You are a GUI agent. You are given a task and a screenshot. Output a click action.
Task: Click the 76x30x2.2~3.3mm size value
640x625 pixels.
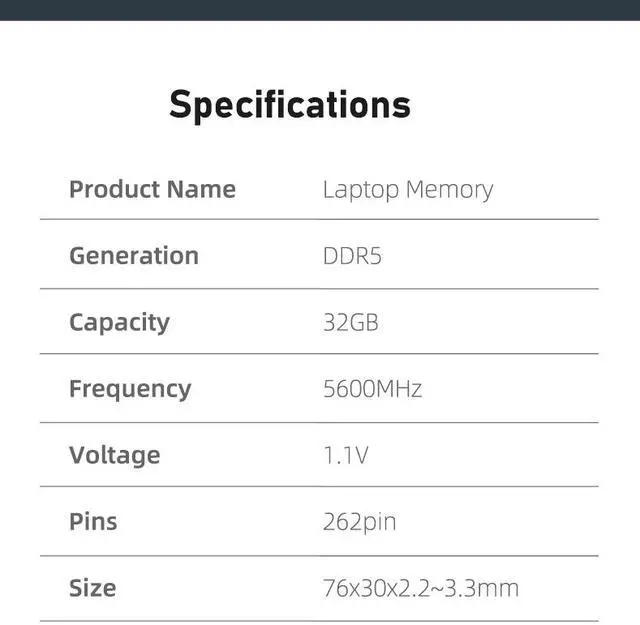[420, 587]
